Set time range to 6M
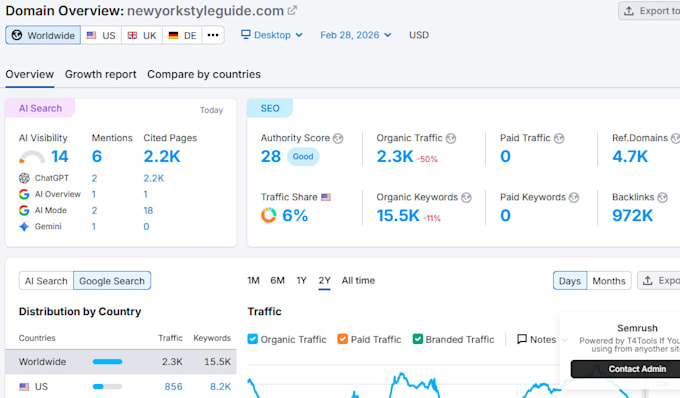This screenshot has width=680, height=398. point(278,281)
